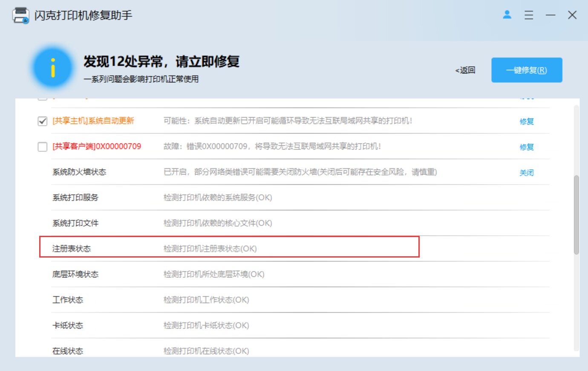The image size is (588, 371).
Task: Click the firewall 已开启 warning description
Action: tap(300, 172)
